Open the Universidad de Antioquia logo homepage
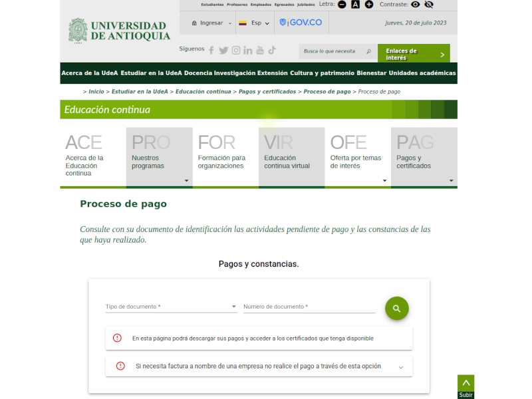Viewport: 532px width, 399px height. pos(119,31)
